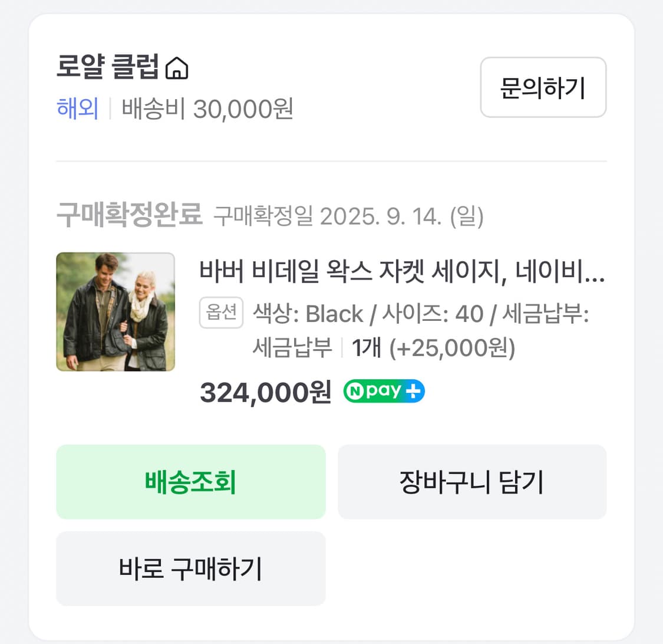
Task: Click the 로얄 클럽 store name
Action: point(106,68)
